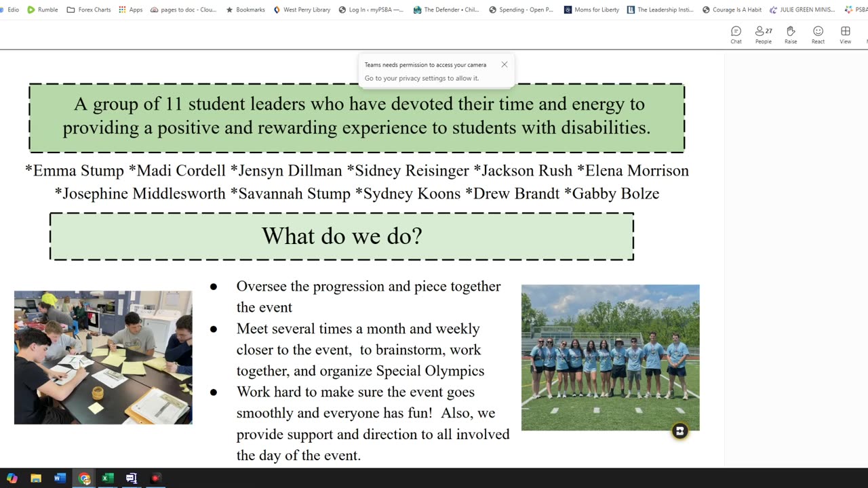Dismiss the camera permission notification
This screenshot has height=488, width=868.
505,64
